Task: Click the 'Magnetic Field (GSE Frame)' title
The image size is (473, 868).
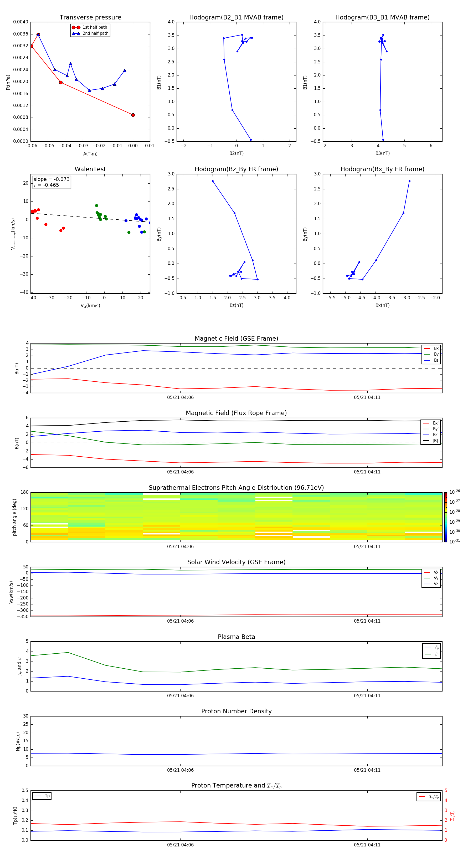Action: (x=236, y=339)
